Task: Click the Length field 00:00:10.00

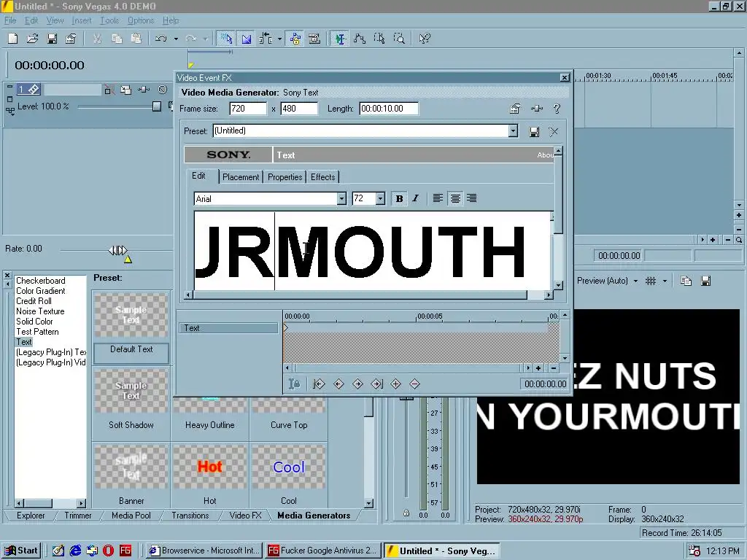Action: pos(389,109)
